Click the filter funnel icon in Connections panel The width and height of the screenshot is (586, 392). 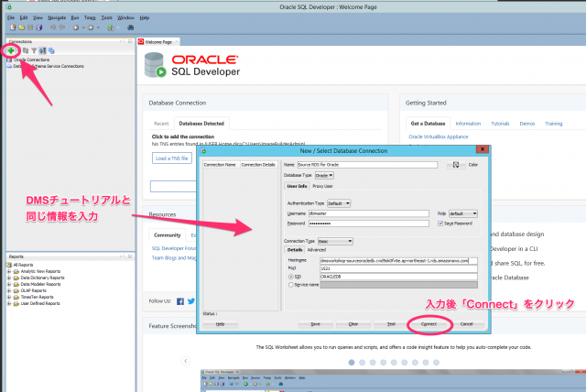coord(34,50)
